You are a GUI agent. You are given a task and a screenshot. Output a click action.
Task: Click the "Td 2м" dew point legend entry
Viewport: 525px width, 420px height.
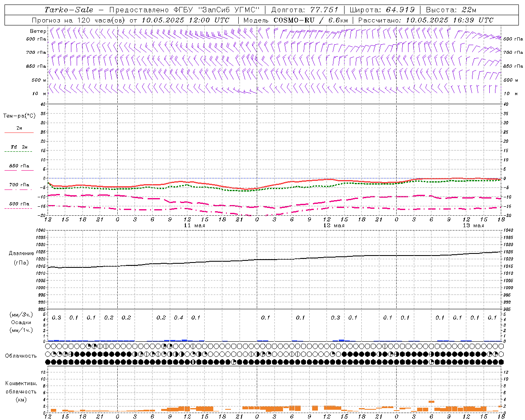point(19,147)
